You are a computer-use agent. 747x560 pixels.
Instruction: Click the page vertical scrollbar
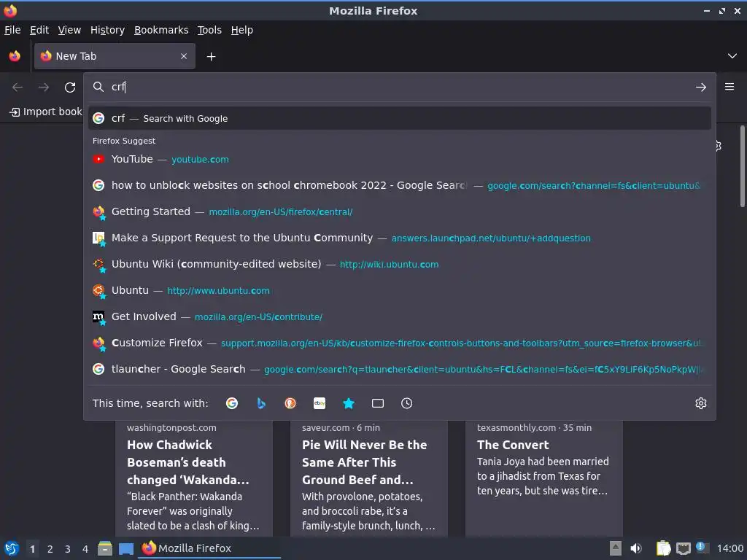click(742, 166)
